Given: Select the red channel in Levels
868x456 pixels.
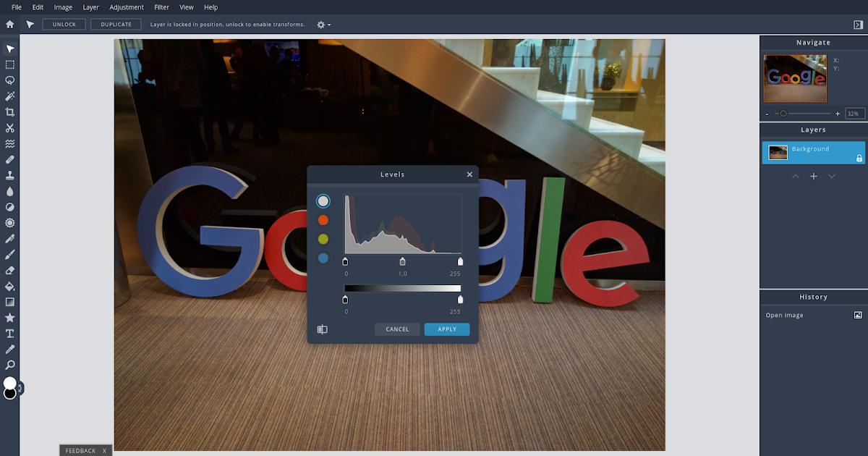Looking at the screenshot, I should (x=323, y=220).
